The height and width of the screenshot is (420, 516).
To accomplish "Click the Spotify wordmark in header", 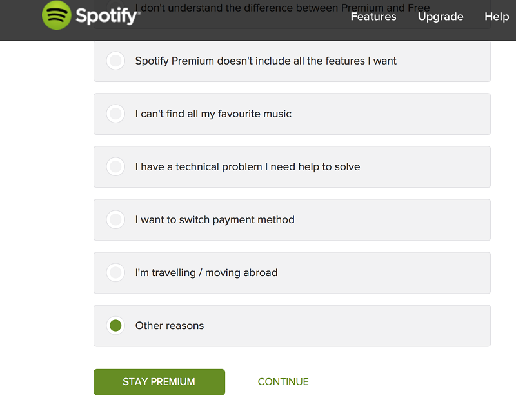I will (108, 15).
